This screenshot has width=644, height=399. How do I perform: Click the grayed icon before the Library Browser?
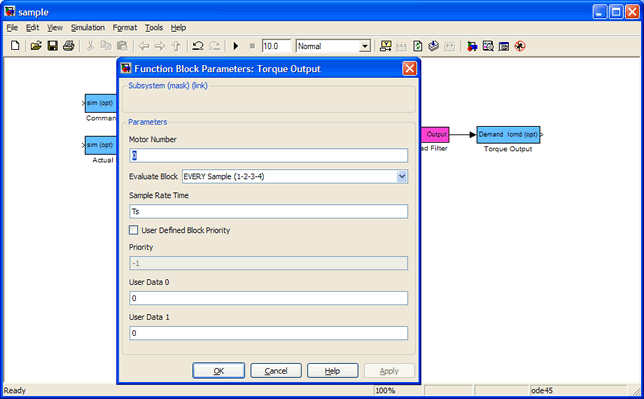pos(450,46)
